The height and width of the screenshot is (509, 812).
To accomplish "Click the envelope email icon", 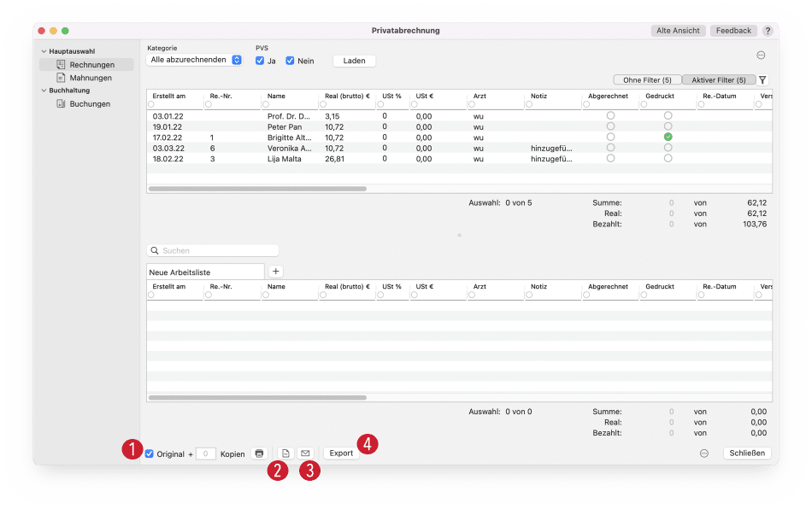I will pyautogui.click(x=305, y=453).
